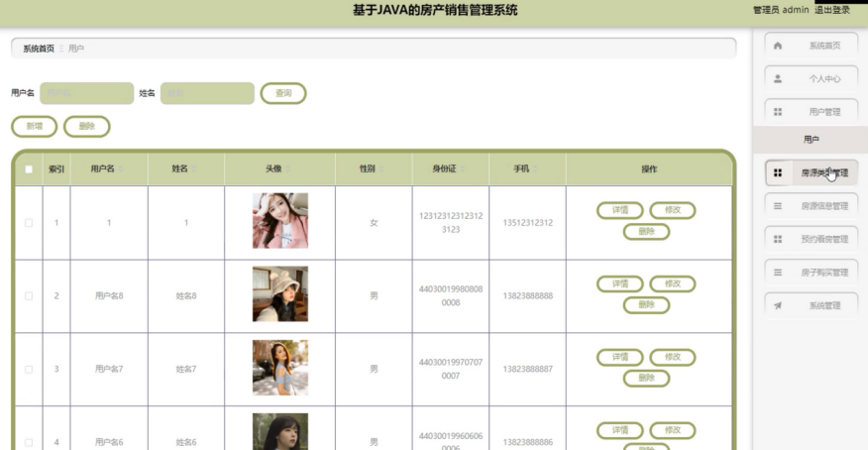
Task: Open 详情 for user row 1
Action: (x=620, y=210)
